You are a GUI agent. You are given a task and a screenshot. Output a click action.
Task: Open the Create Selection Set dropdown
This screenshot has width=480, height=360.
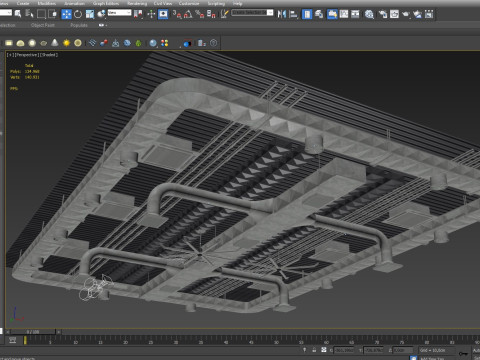(x=252, y=13)
